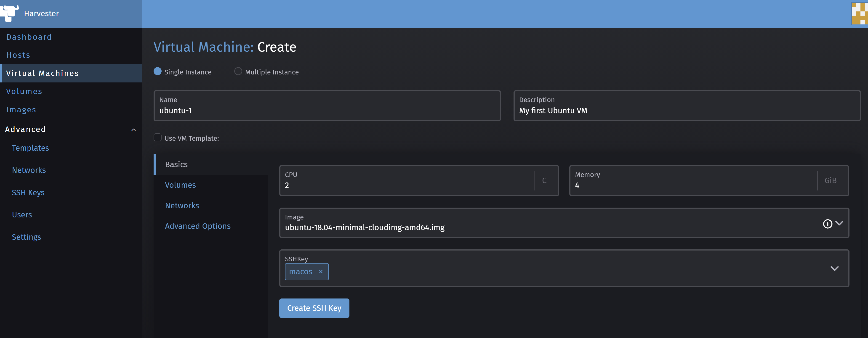This screenshot has width=868, height=338.
Task: View image info icon
Action: coord(827,224)
